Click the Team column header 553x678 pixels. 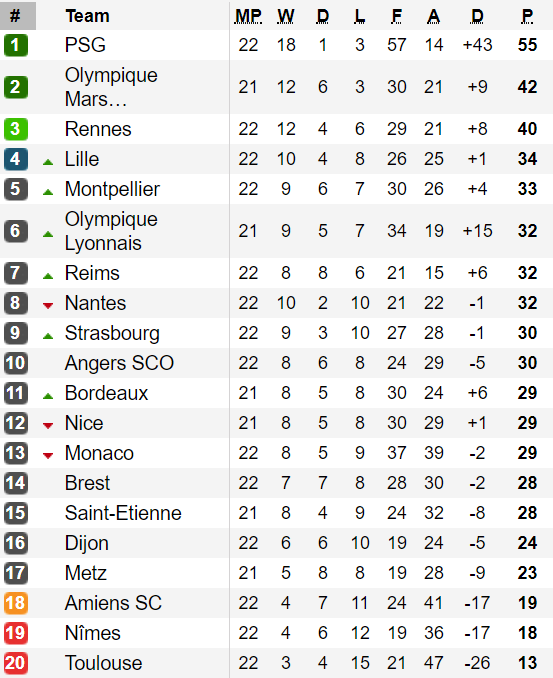point(87,16)
